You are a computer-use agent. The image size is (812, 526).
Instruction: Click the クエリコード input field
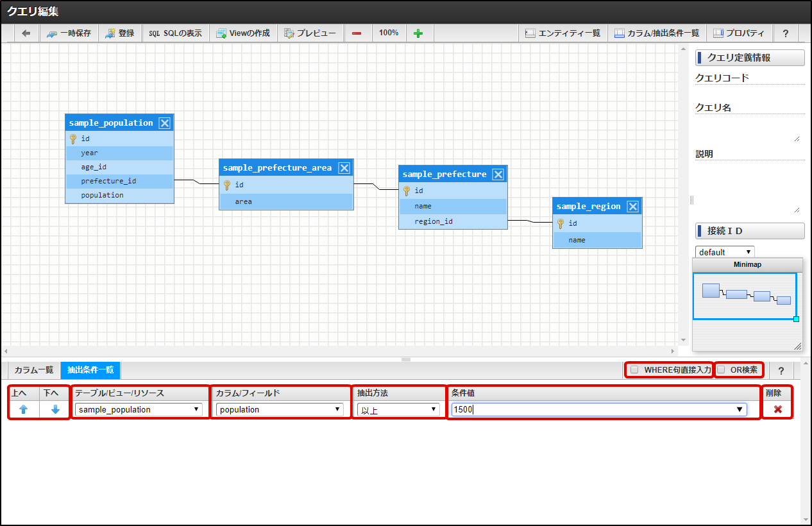pos(750,91)
